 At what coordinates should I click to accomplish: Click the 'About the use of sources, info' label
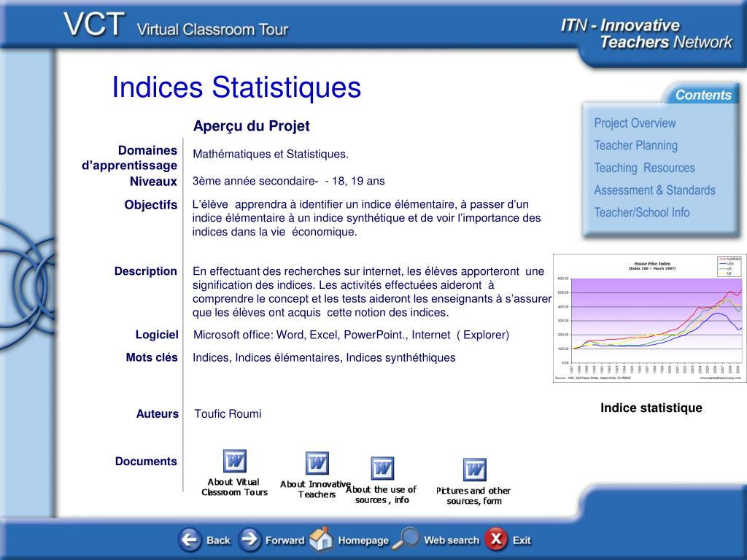381,495
